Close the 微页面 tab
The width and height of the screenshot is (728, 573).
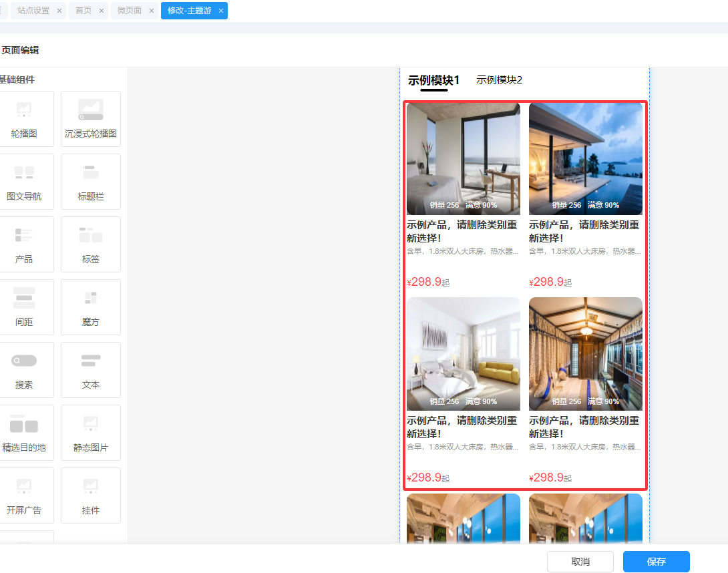click(x=152, y=11)
